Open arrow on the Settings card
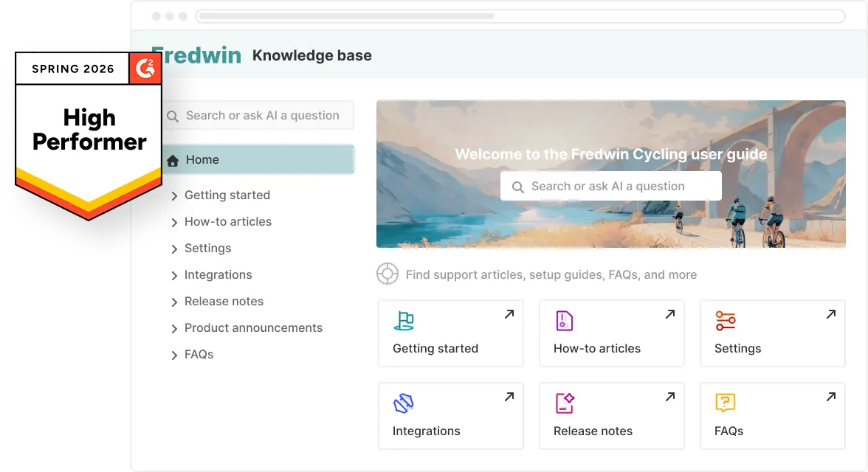The width and height of the screenshot is (868, 472). 830,315
